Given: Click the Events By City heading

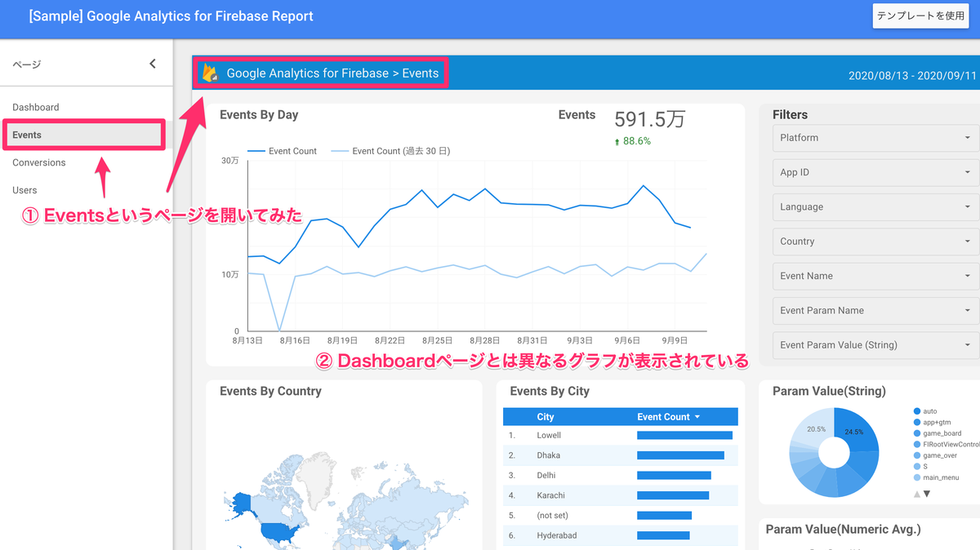Looking at the screenshot, I should [x=550, y=391].
